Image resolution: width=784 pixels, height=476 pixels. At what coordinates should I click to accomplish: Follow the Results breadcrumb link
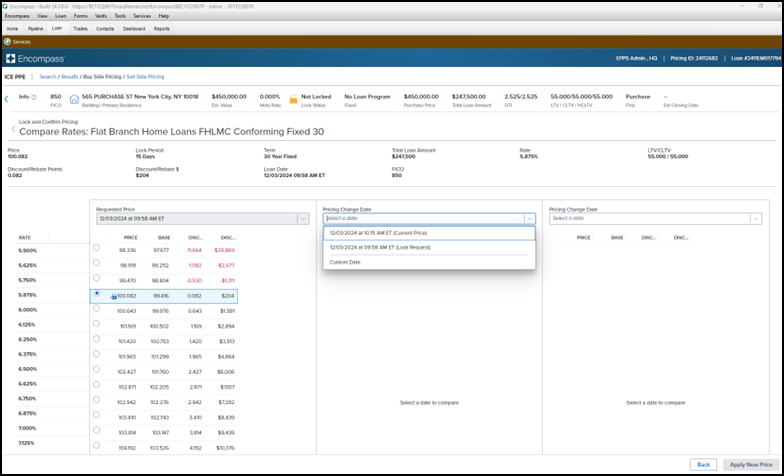pos(70,76)
